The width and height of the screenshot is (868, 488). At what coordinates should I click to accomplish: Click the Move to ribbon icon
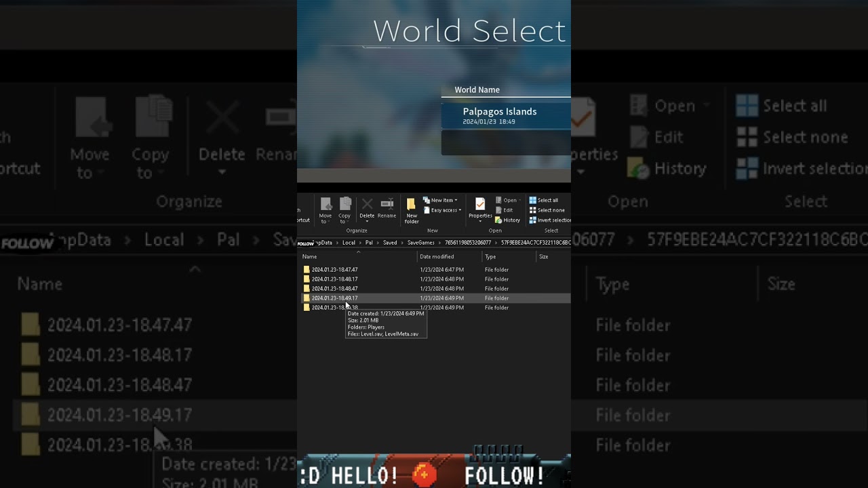(325, 205)
